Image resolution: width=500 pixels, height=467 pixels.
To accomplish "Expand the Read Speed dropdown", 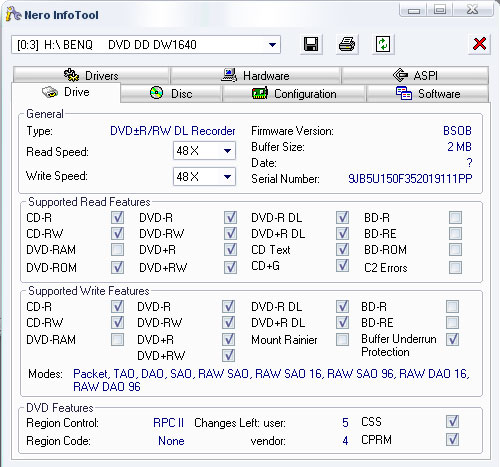I will pyautogui.click(x=228, y=151).
